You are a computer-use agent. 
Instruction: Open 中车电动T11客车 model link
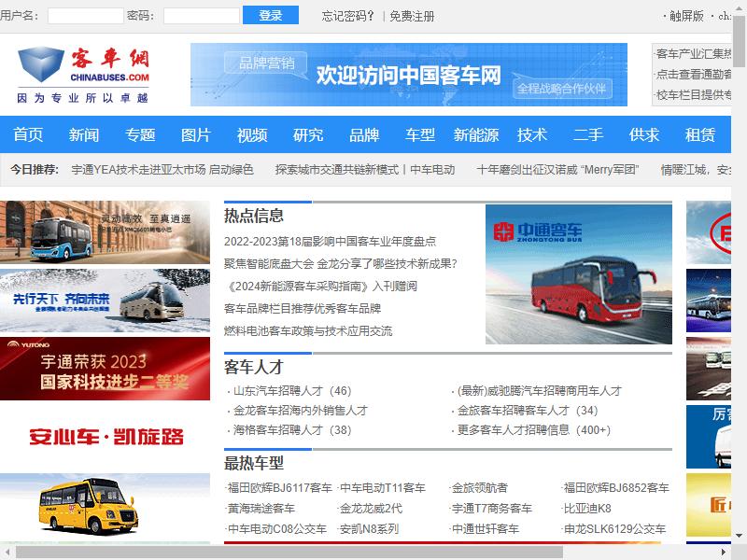(x=383, y=487)
